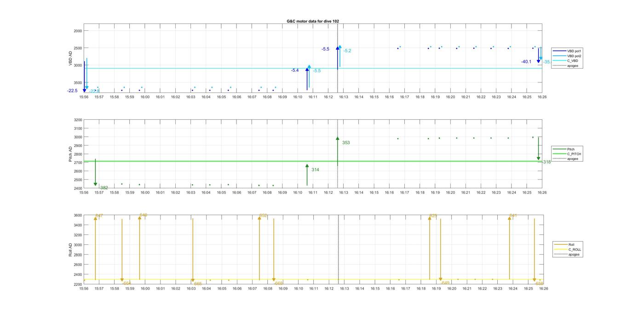The width and height of the screenshot is (644, 319).
Task: Click the "16:20" time tick under Pitch plot
Action: (450, 193)
